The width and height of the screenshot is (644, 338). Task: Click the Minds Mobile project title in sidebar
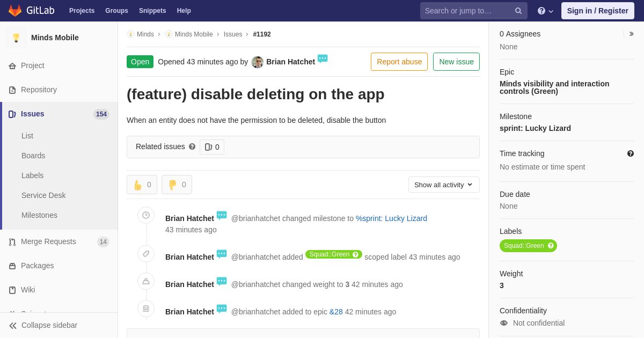55,38
